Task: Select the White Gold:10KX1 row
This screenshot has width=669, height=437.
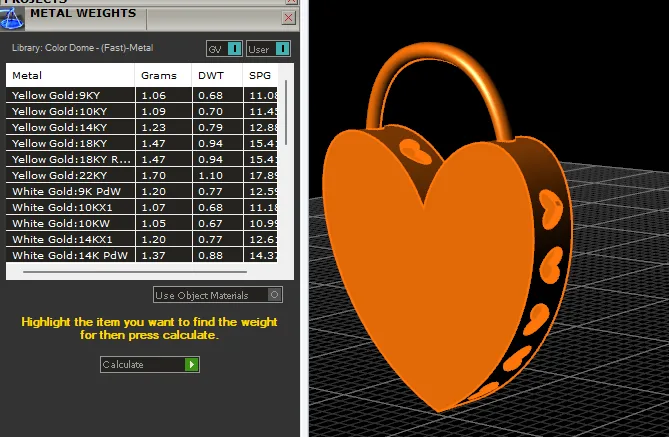Action: [142, 207]
